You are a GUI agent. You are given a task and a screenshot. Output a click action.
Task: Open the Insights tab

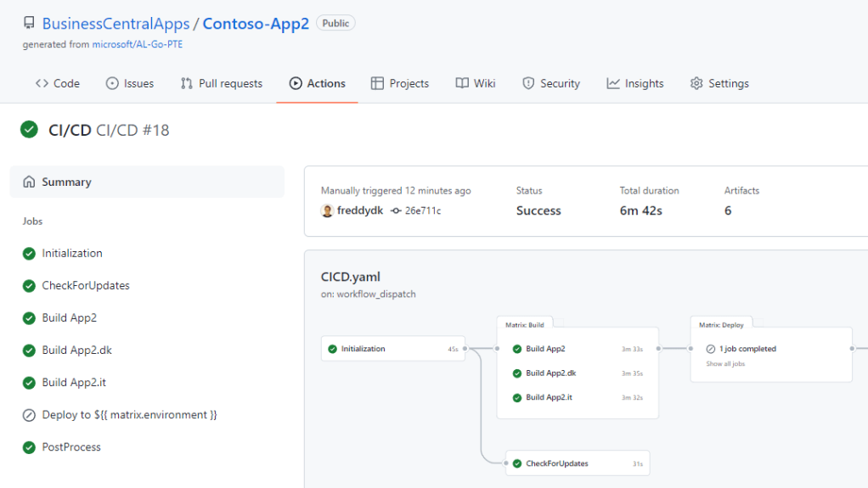coord(635,83)
